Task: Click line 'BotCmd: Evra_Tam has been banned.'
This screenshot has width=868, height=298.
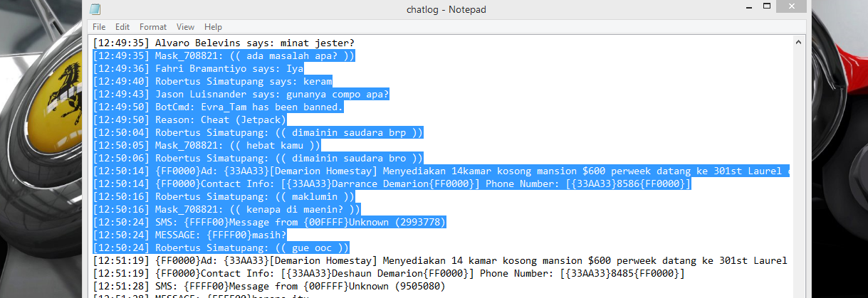Action: [x=219, y=107]
